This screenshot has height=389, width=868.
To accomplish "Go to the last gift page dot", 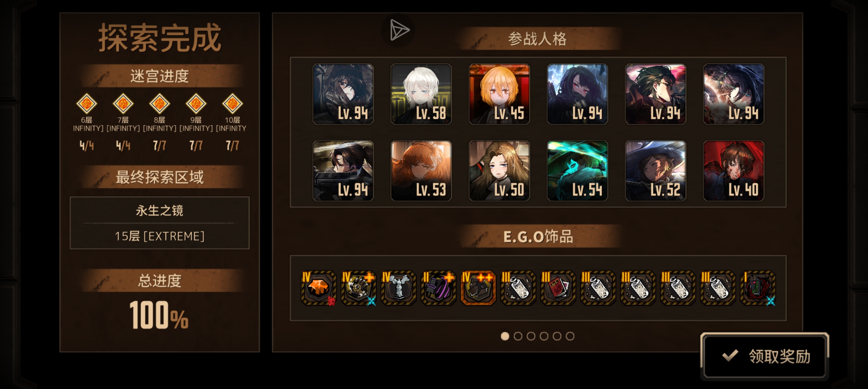I will click(570, 336).
